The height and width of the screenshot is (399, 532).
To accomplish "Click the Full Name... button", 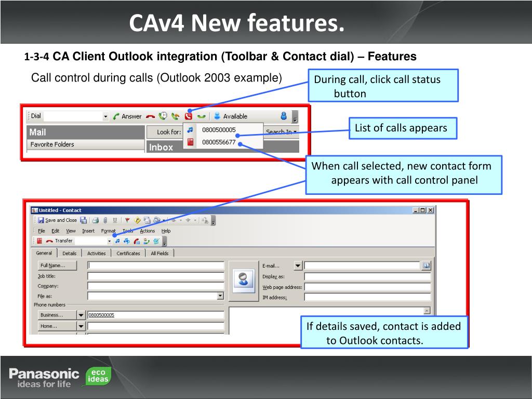I will (57, 265).
